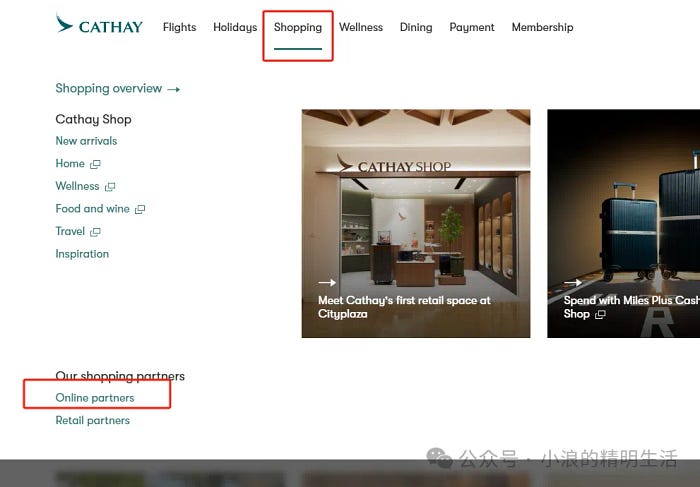This screenshot has height=487, width=700.
Task: Click external-link icon beside Food and wine
Action: [x=140, y=209]
